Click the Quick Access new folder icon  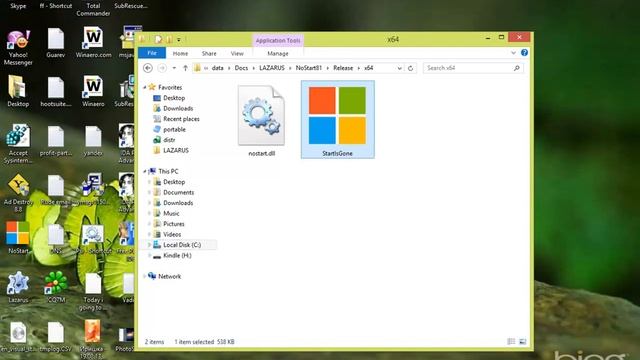point(169,39)
